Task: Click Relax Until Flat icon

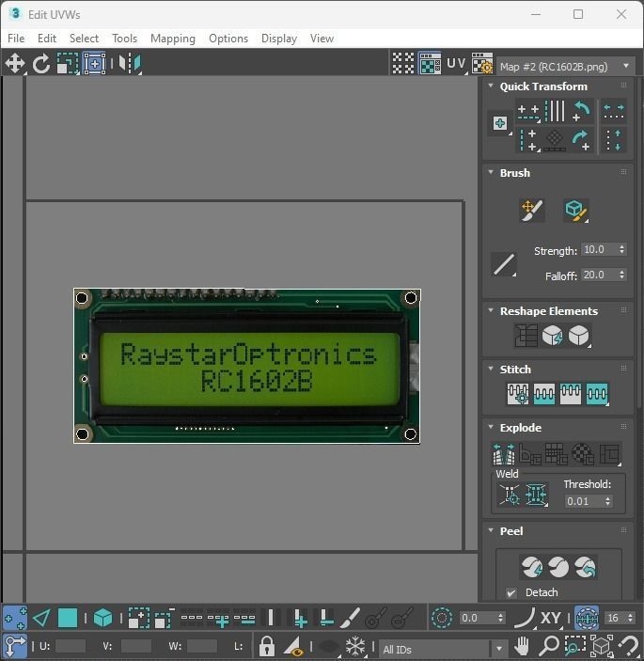Action: [x=552, y=336]
